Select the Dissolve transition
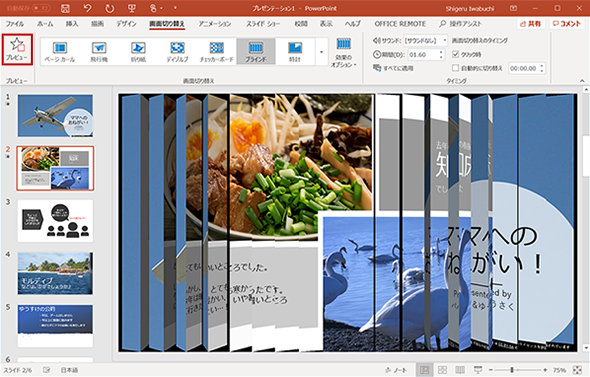Screen dimensions: 590x377 177,52
